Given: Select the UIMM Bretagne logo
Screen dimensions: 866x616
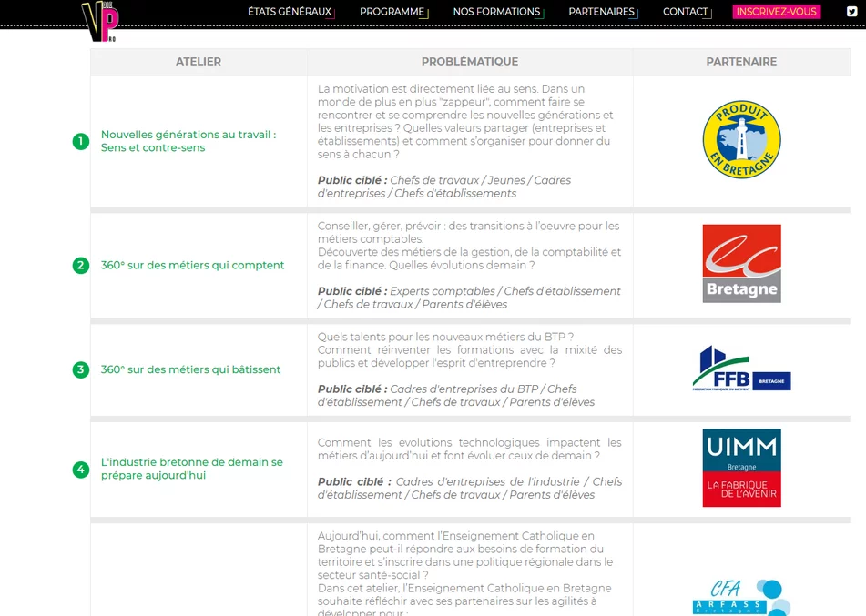Looking at the screenshot, I should pyautogui.click(x=741, y=468).
